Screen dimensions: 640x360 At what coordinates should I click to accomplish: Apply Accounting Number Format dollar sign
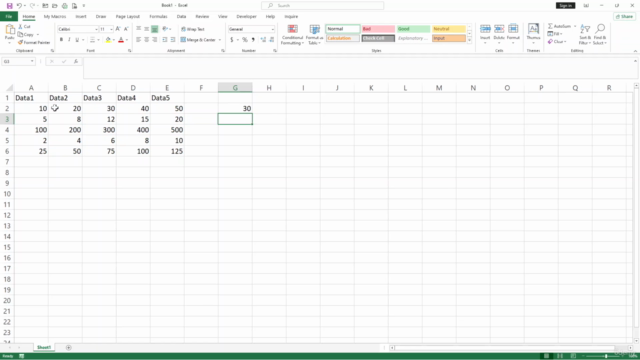point(232,40)
